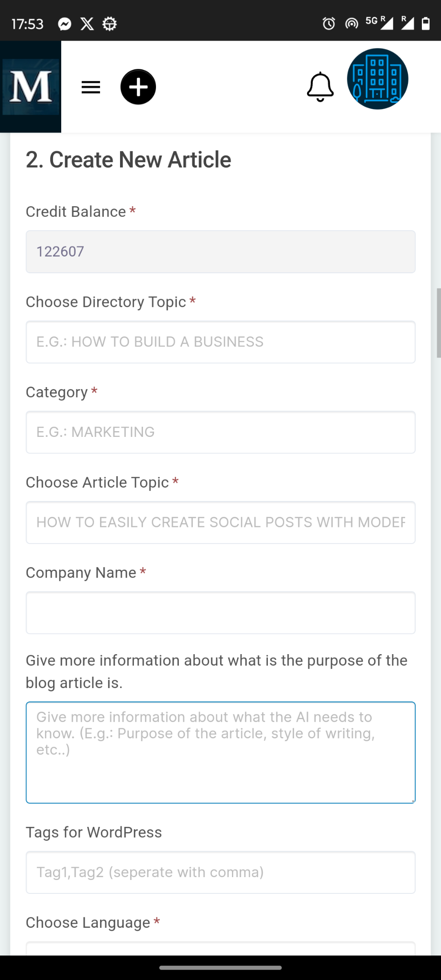
Task: Click the Company Name input field
Action: [x=220, y=612]
